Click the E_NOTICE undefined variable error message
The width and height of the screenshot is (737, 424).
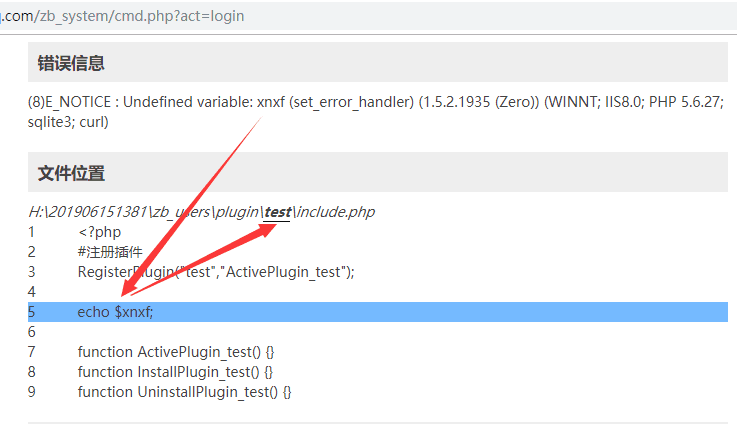pos(376,112)
